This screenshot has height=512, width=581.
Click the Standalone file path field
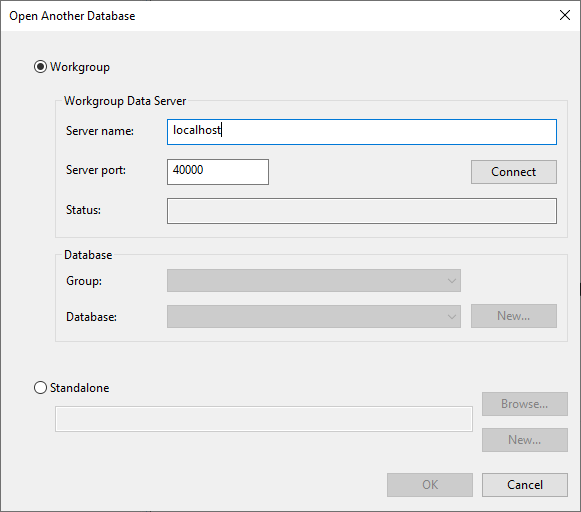point(264,419)
